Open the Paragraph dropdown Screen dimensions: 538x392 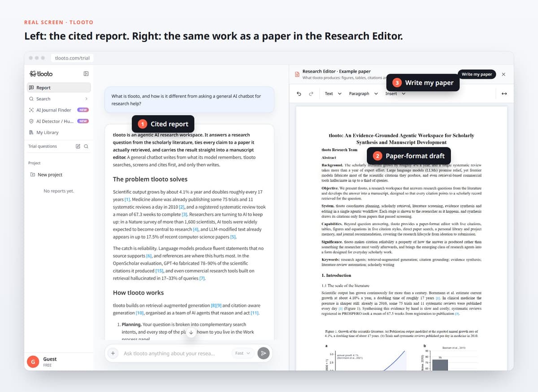point(364,94)
